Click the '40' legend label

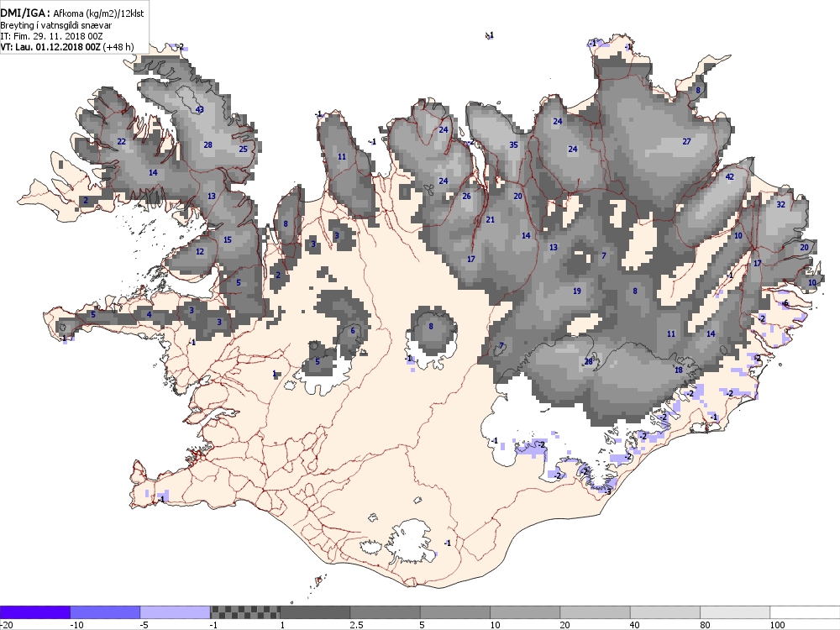click(635, 625)
